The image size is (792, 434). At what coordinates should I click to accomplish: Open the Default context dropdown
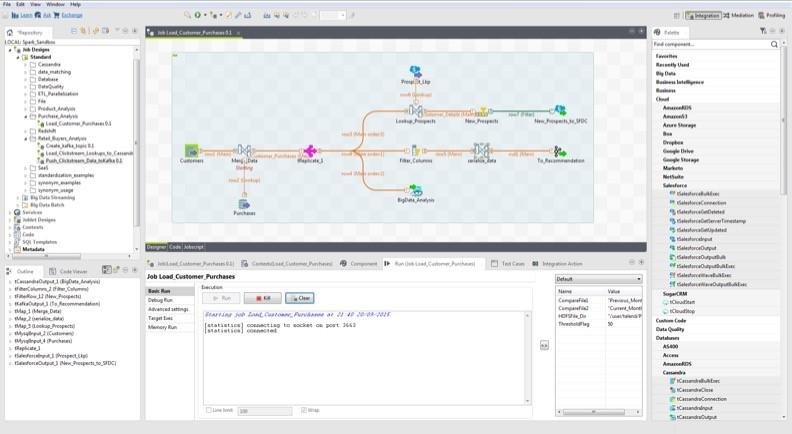point(598,279)
